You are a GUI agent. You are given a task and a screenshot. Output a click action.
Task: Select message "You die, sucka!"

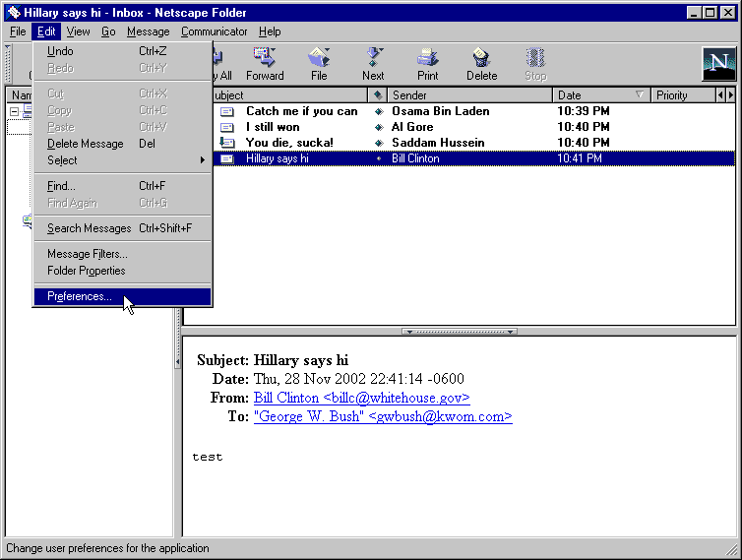pos(289,143)
